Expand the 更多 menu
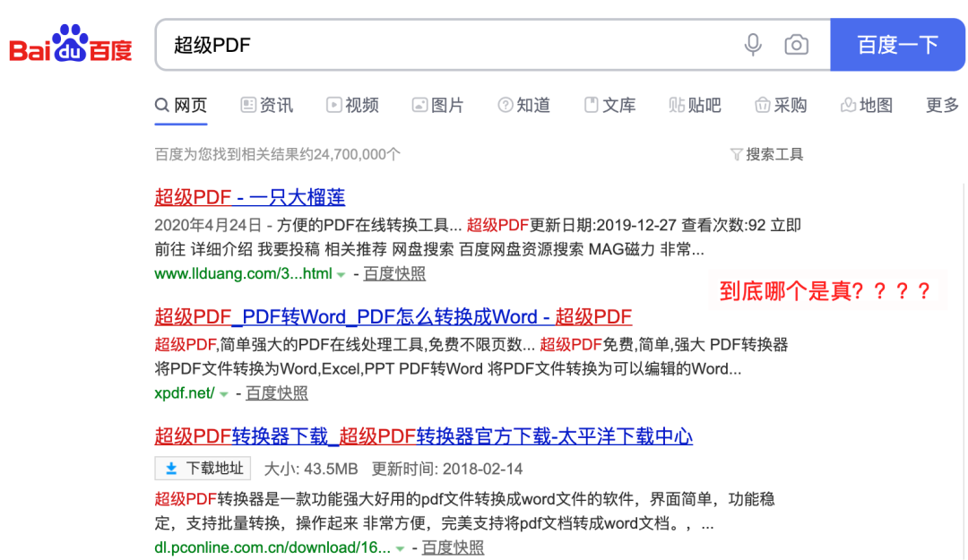This screenshot has height=560, width=968. pos(942,105)
